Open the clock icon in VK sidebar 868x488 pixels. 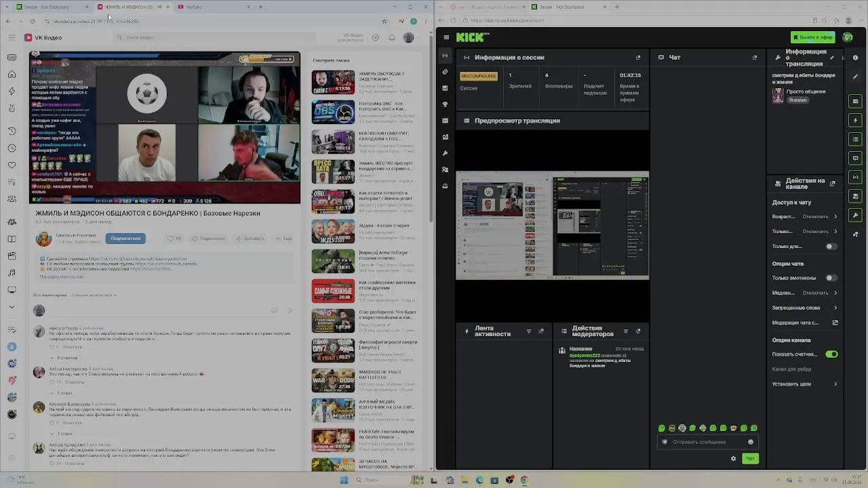pos(12,148)
